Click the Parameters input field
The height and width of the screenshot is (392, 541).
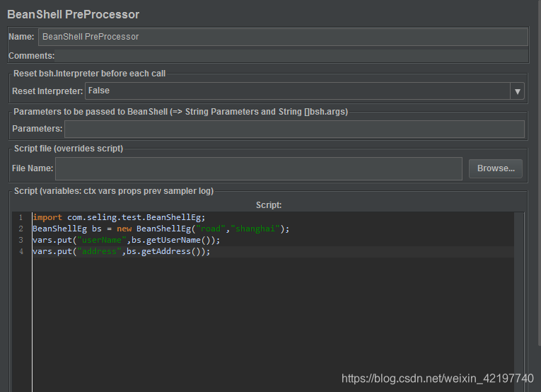pyautogui.click(x=295, y=129)
